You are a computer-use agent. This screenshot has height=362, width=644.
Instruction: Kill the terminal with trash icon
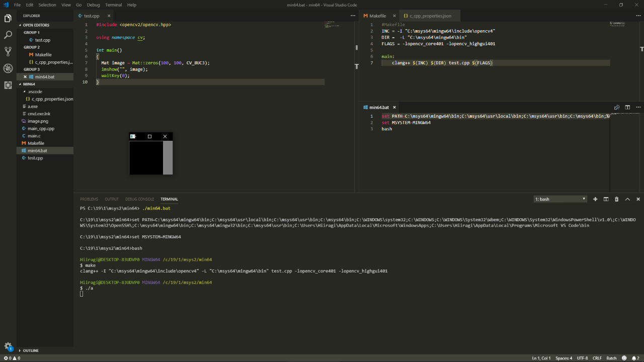[x=616, y=199]
